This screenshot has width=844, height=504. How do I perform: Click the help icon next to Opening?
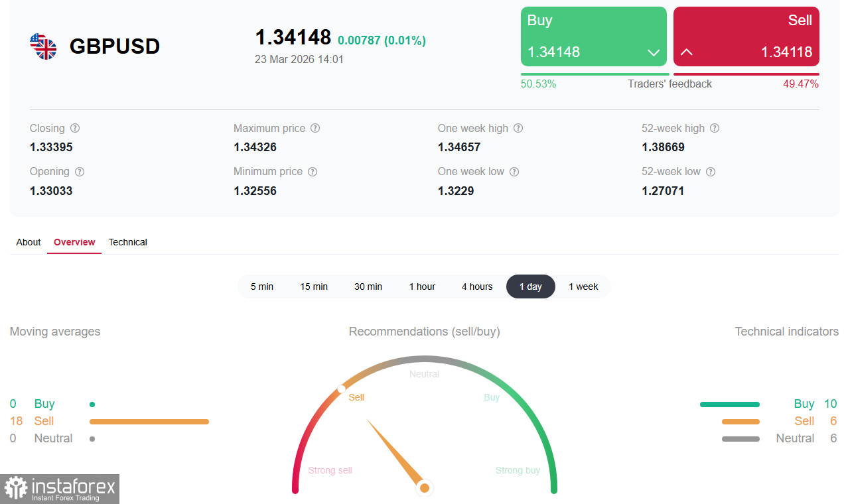tap(80, 172)
